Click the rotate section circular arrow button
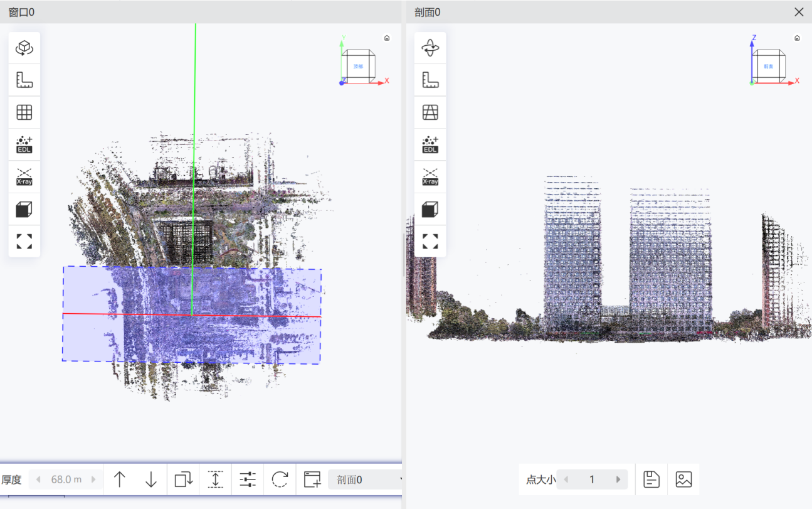Viewport: 812px width, 509px height. click(x=280, y=480)
